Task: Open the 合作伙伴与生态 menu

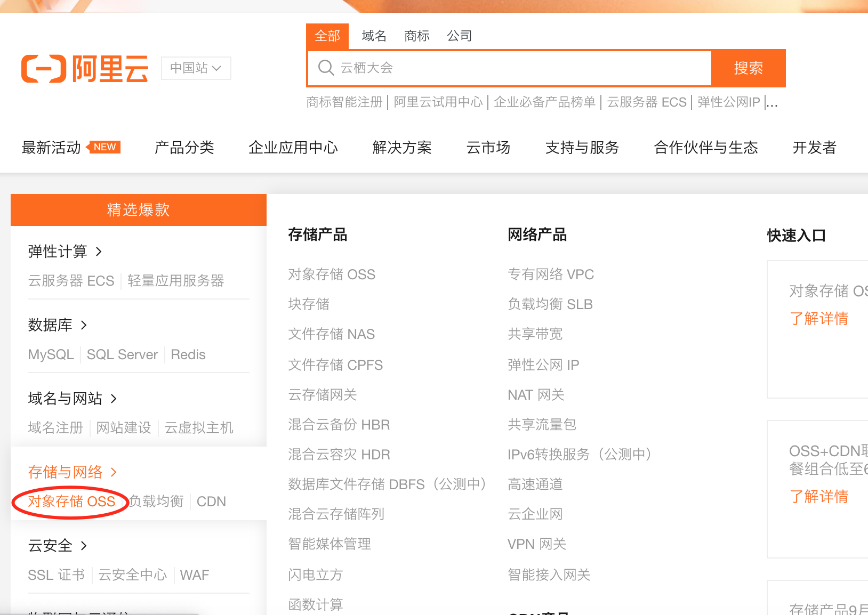Action: pos(706,148)
